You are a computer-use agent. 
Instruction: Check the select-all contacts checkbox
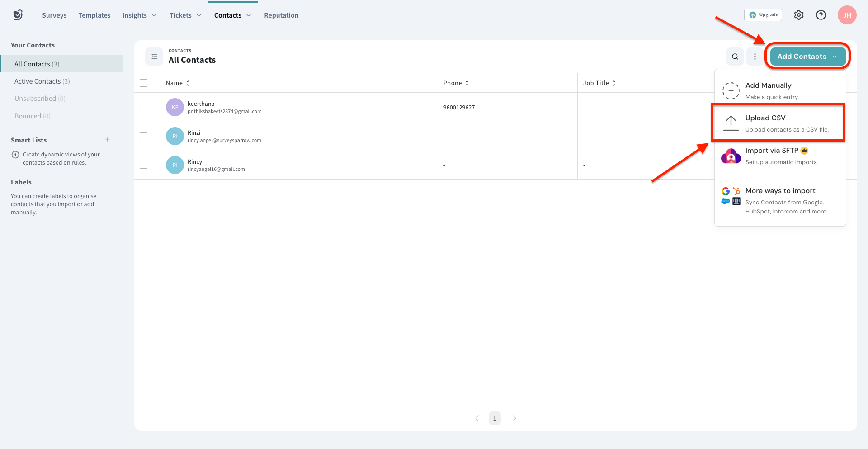point(144,83)
